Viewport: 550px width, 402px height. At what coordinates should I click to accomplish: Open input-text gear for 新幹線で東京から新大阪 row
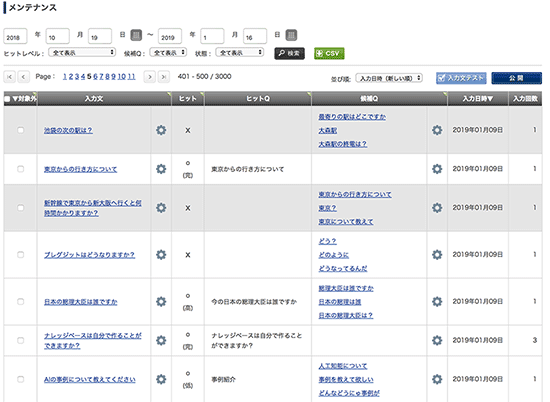(161, 208)
